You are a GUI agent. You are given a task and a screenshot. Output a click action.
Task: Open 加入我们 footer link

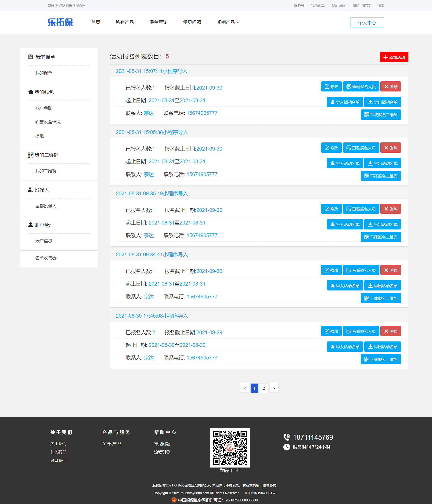tap(58, 452)
